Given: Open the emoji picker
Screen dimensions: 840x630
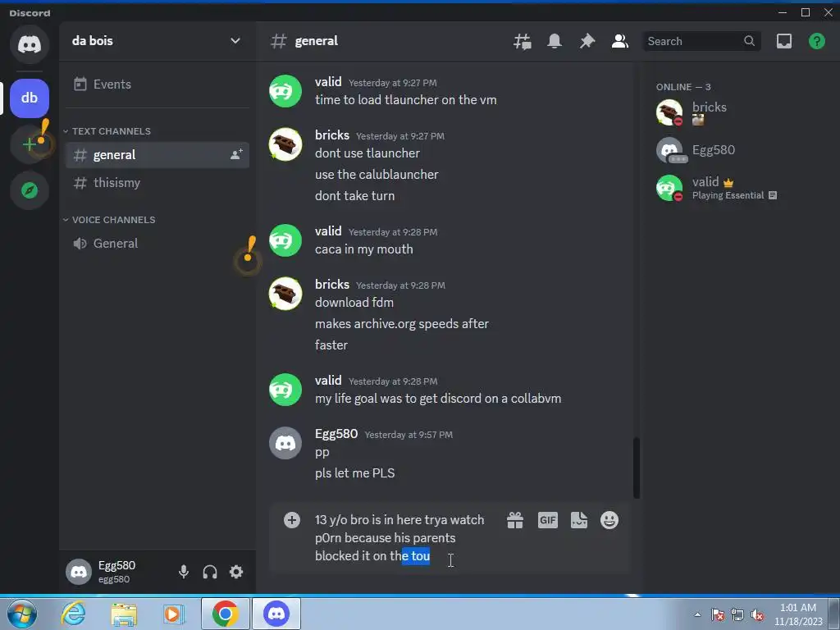Looking at the screenshot, I should click(609, 519).
